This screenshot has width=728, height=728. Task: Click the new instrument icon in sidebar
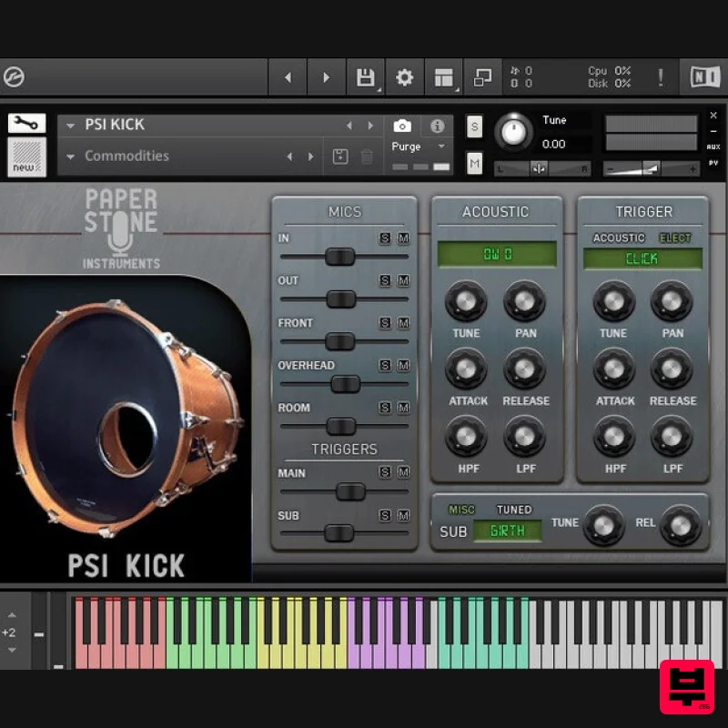[x=25, y=155]
